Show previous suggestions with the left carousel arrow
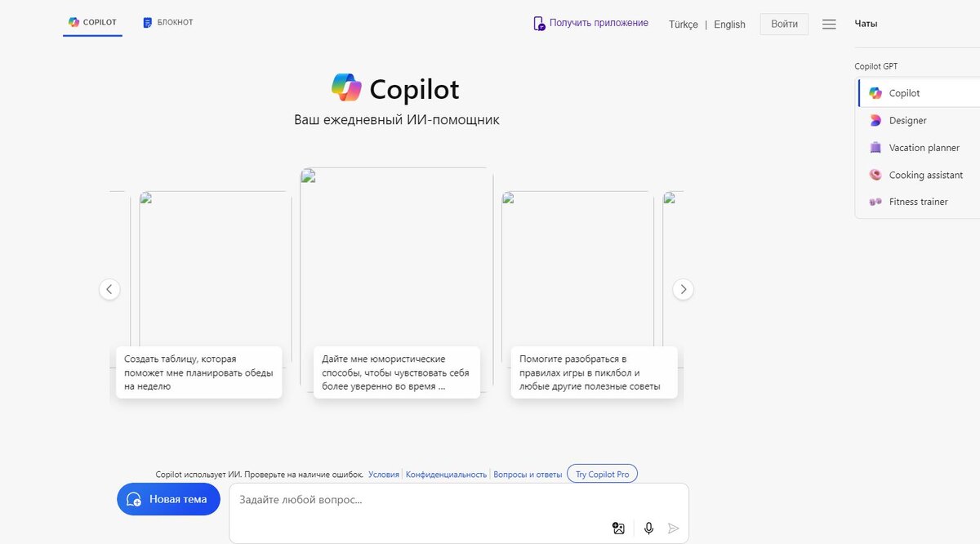This screenshot has width=980, height=544. click(109, 289)
